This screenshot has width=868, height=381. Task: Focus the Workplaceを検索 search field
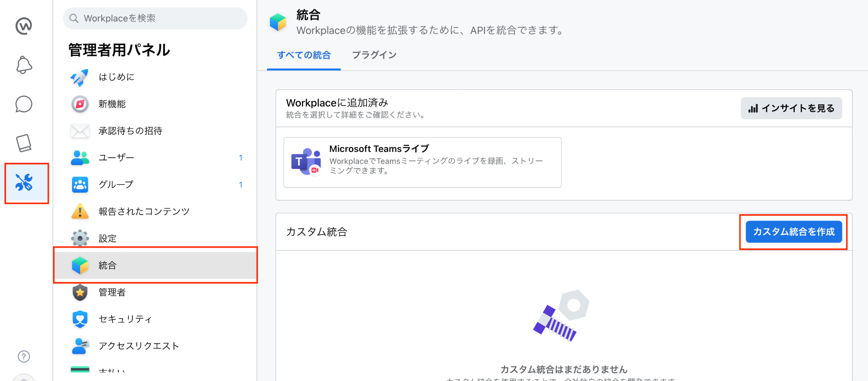(x=155, y=18)
